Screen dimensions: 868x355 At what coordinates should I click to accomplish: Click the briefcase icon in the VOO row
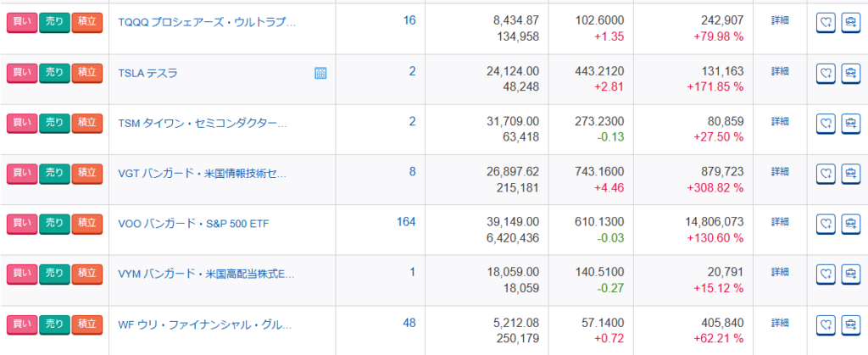coord(849,224)
